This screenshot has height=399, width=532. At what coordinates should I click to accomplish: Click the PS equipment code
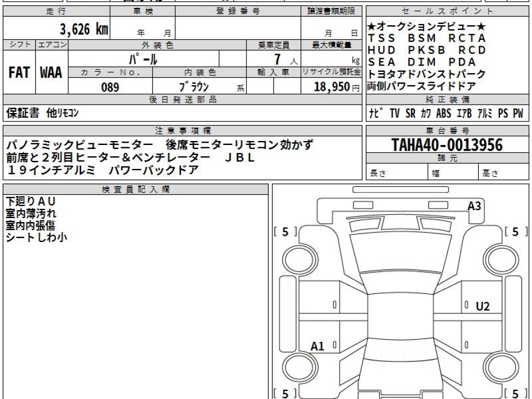coord(503,113)
